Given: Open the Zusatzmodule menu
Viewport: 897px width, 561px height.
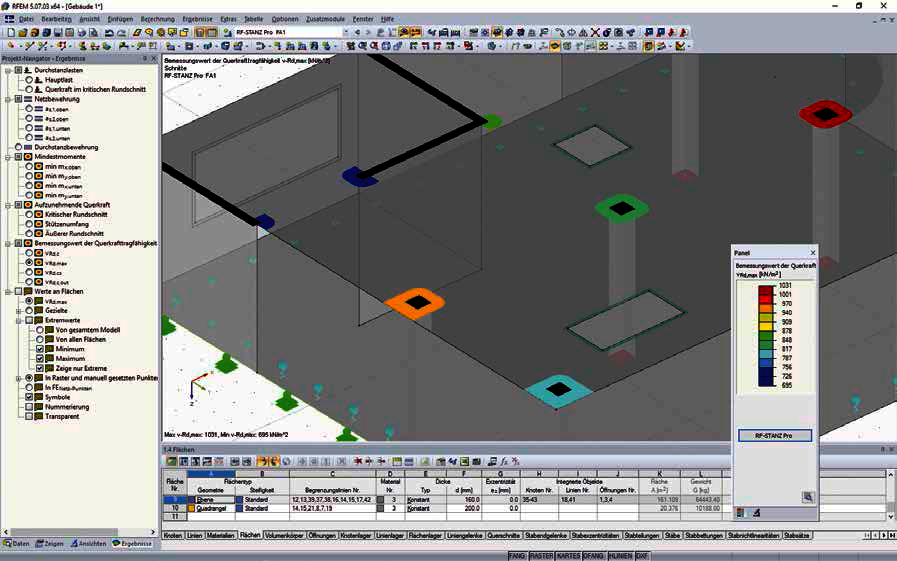Looking at the screenshot, I should 326,19.
